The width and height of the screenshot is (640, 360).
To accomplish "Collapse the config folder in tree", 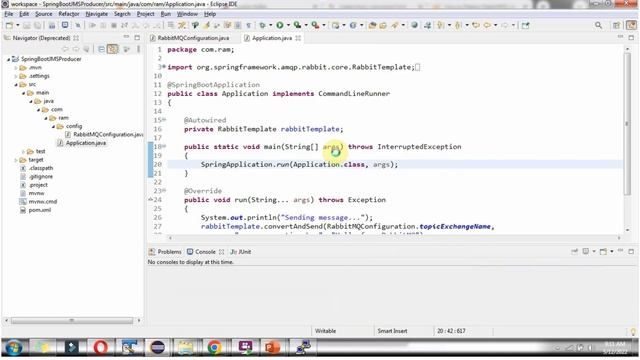I will [x=53, y=127].
